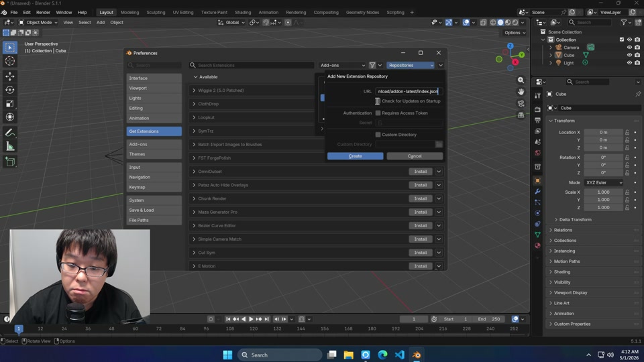Screen dimensions: 644x362
Task: Switch to orthographic grid view icon
Action: tap(521, 115)
